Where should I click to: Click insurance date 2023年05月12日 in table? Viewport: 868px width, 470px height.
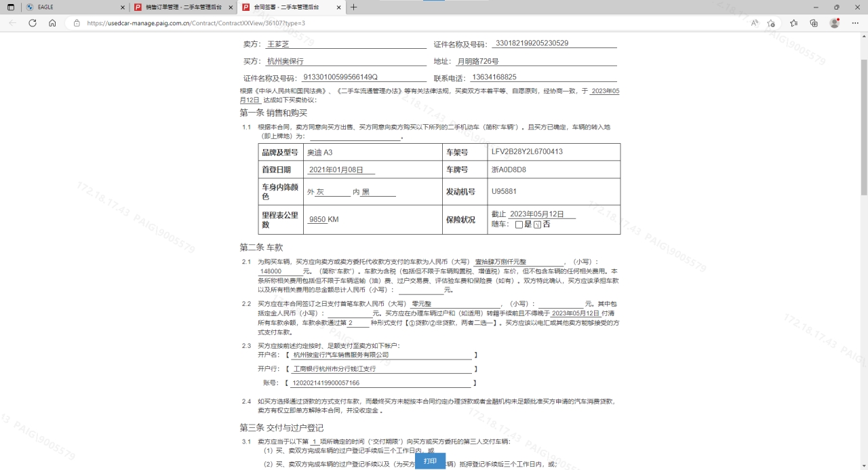click(x=536, y=214)
